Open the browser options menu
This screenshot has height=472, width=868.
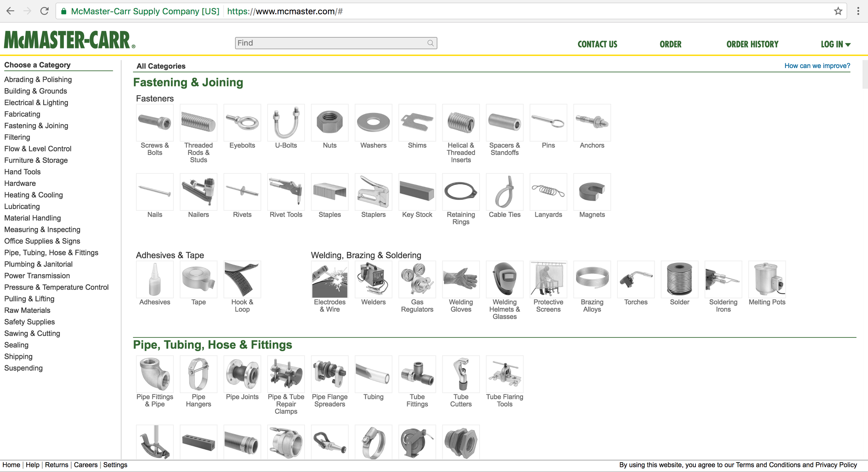[x=859, y=11]
